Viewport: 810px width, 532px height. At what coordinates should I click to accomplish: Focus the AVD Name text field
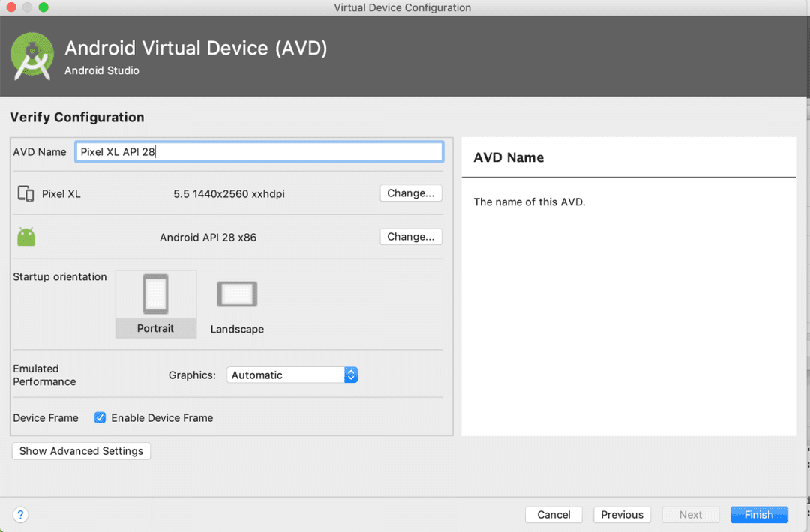[x=259, y=151]
